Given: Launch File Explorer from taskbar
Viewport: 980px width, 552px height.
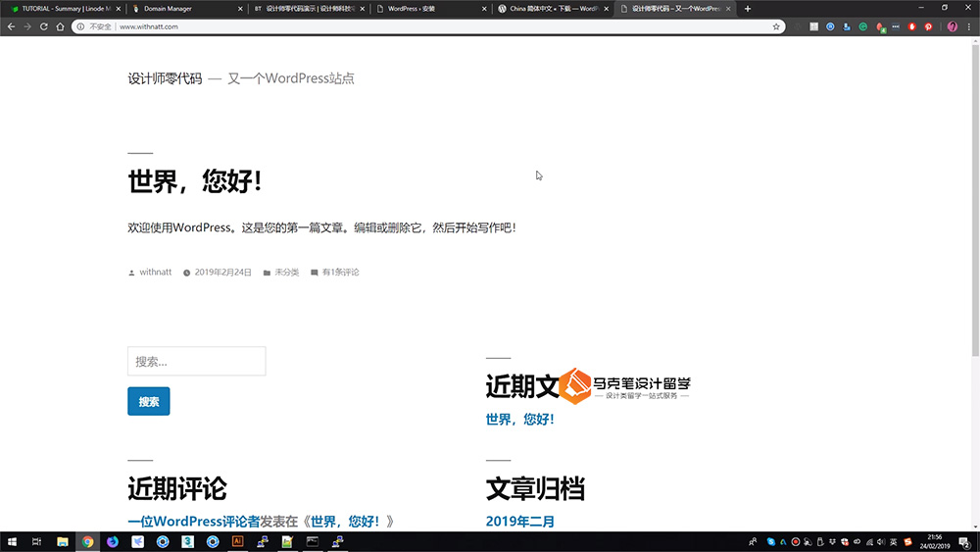Looking at the screenshot, I should 63,542.
